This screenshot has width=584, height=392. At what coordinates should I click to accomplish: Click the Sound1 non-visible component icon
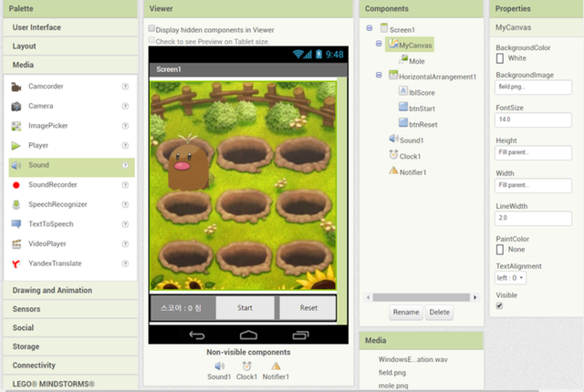219,366
